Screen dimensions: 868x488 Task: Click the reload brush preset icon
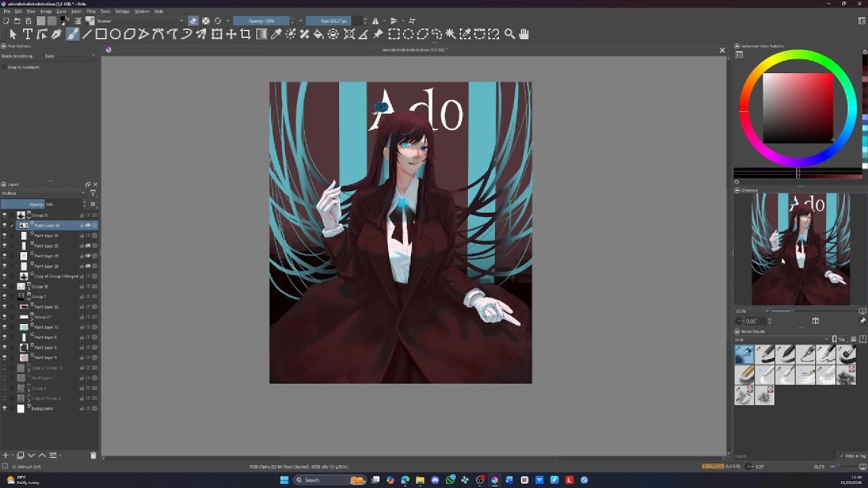218,21
